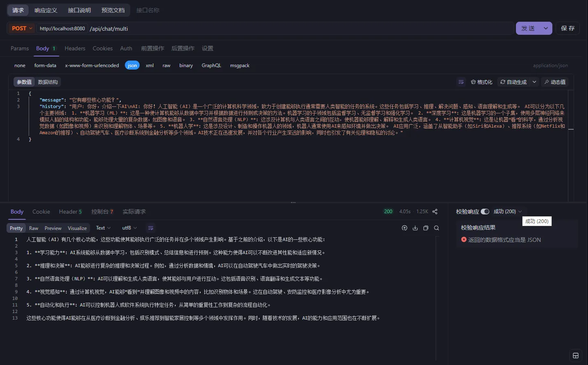
Task: Open the 成功 (200) response dropdown
Action: 508,212
